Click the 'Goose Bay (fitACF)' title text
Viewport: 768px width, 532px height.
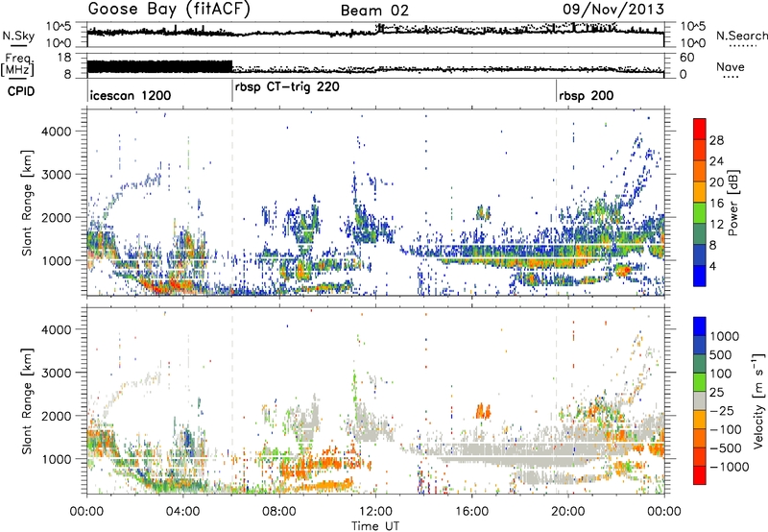[x=169, y=10]
